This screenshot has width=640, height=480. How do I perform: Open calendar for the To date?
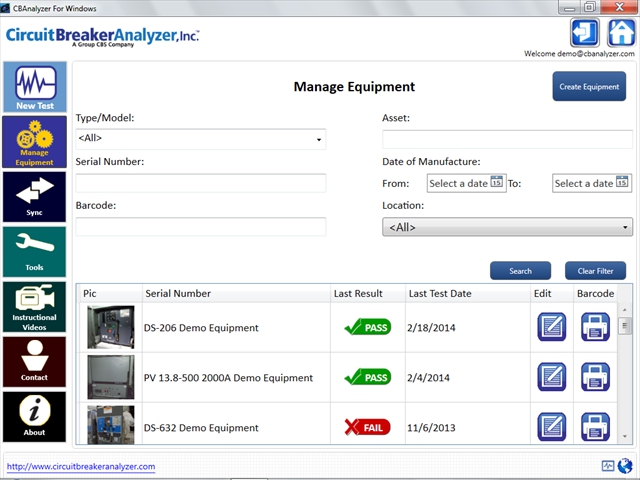pyautogui.click(x=622, y=182)
